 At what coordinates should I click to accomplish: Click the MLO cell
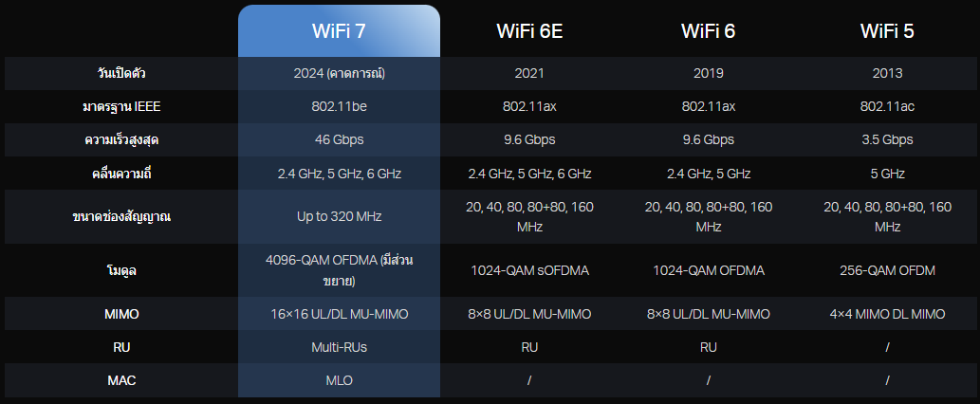click(x=339, y=380)
